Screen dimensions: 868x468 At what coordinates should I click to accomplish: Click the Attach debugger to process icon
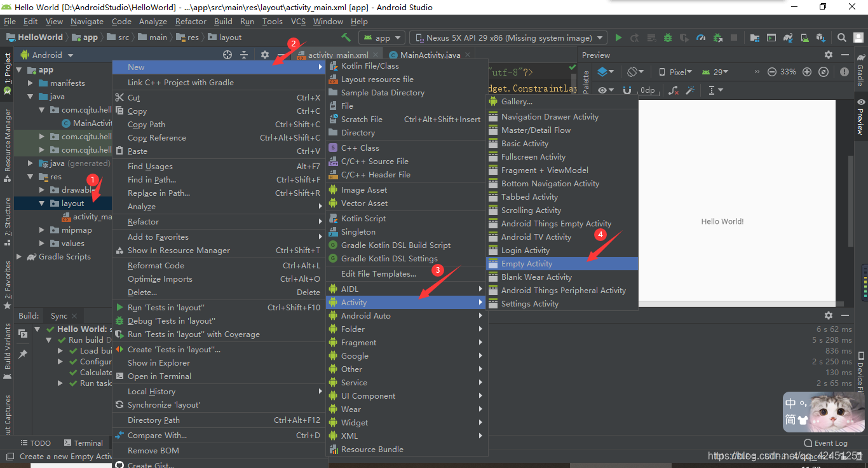coord(718,38)
